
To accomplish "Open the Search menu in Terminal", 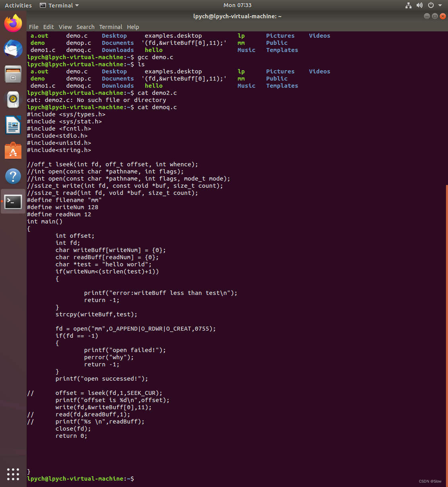I will (x=85, y=27).
